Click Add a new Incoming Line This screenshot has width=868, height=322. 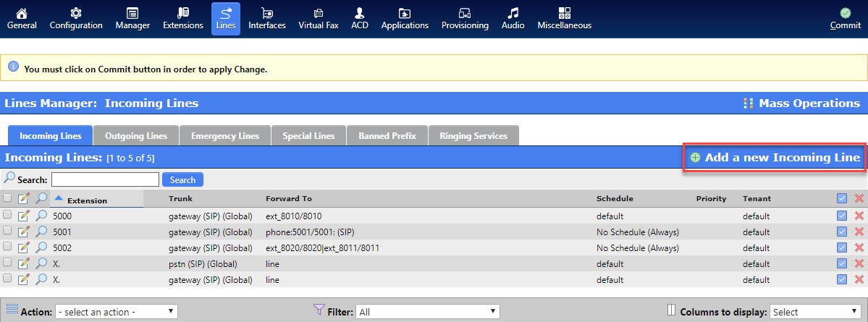click(x=775, y=158)
